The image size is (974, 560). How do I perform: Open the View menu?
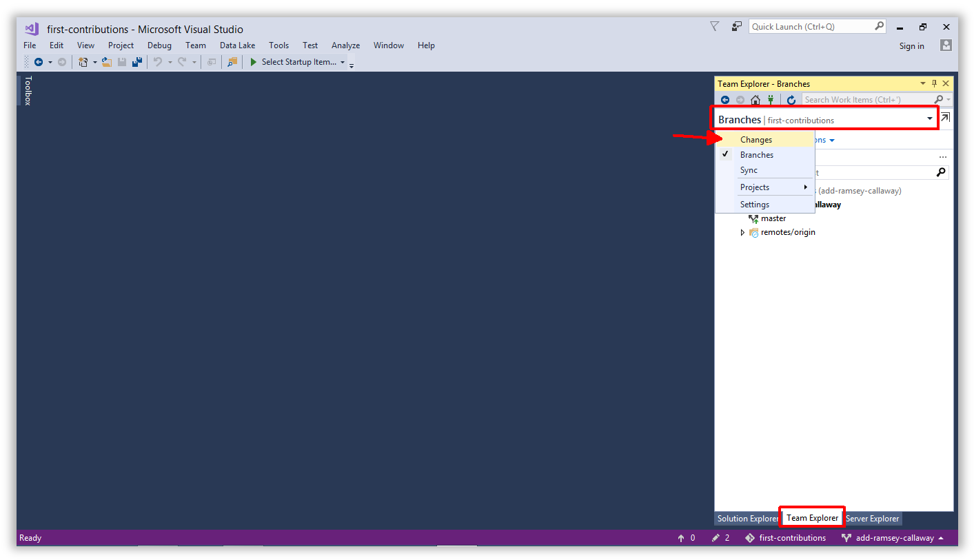click(85, 45)
